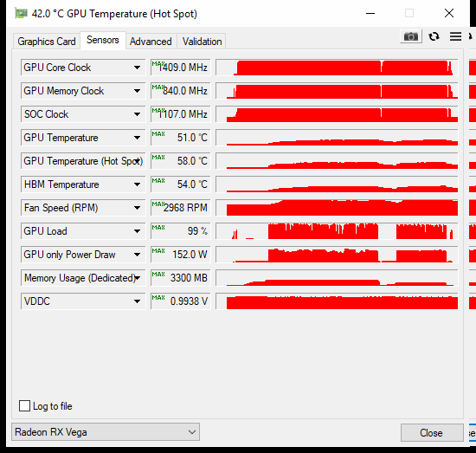
Task: Click the GPU Load MAX value field
Action: coord(181,231)
